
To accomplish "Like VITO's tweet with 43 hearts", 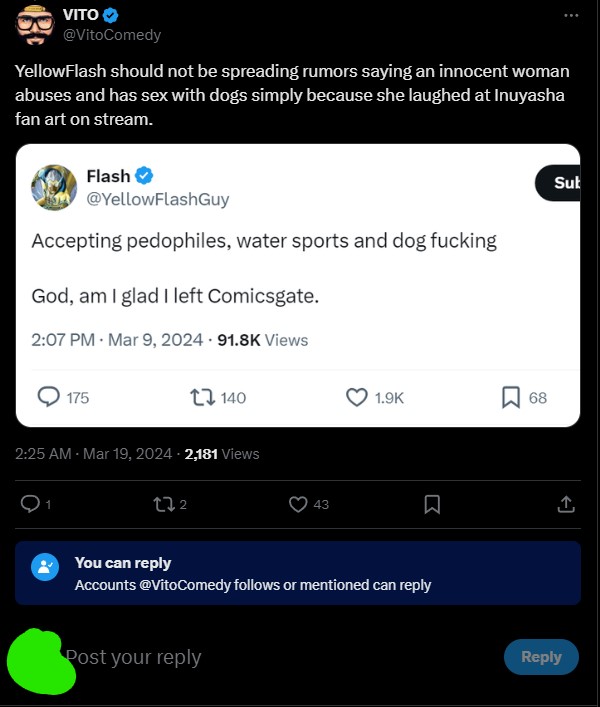I will 298,504.
